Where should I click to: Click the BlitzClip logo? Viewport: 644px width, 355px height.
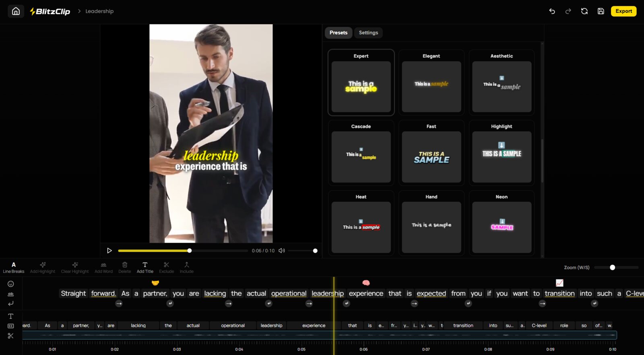[x=50, y=11]
